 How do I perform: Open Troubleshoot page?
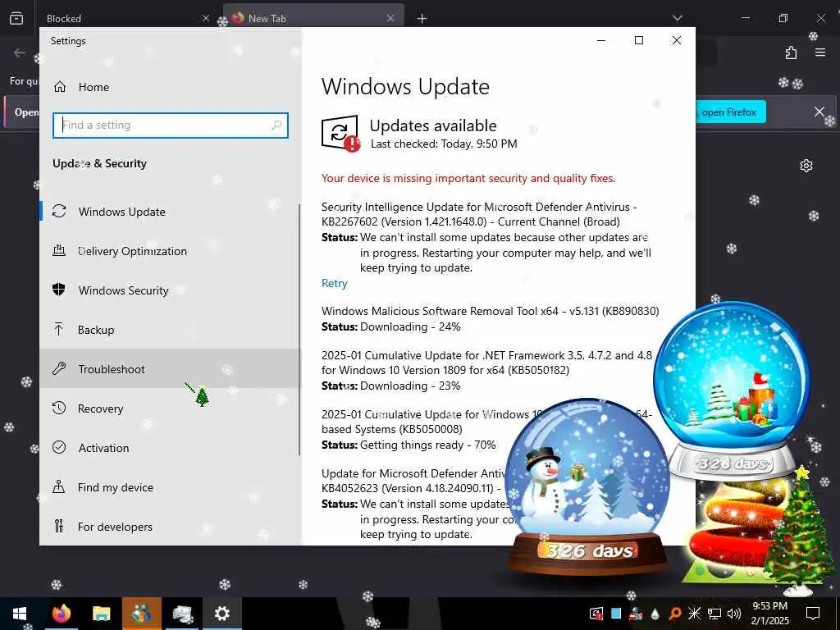point(171,368)
